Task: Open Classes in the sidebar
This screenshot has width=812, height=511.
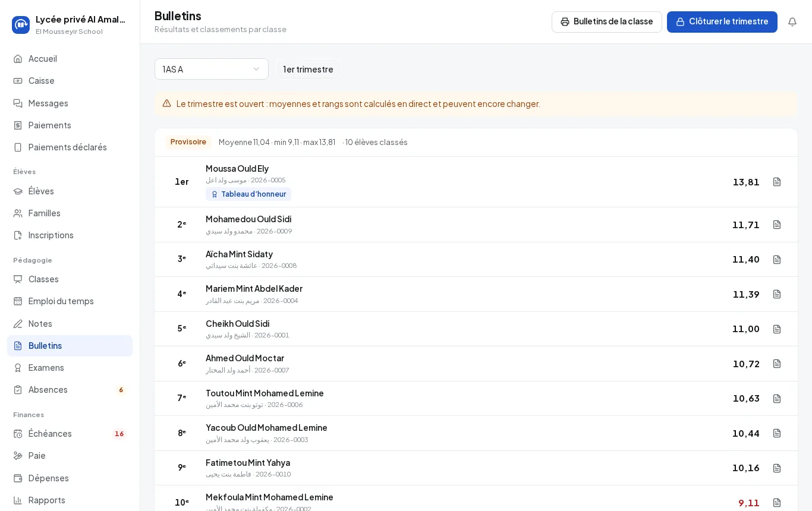Action: (x=70, y=279)
